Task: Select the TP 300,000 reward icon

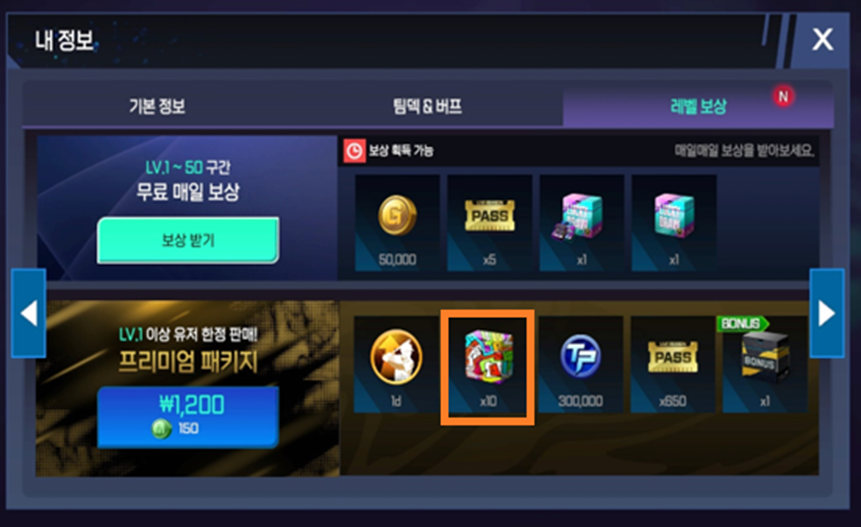Action: coord(580,364)
